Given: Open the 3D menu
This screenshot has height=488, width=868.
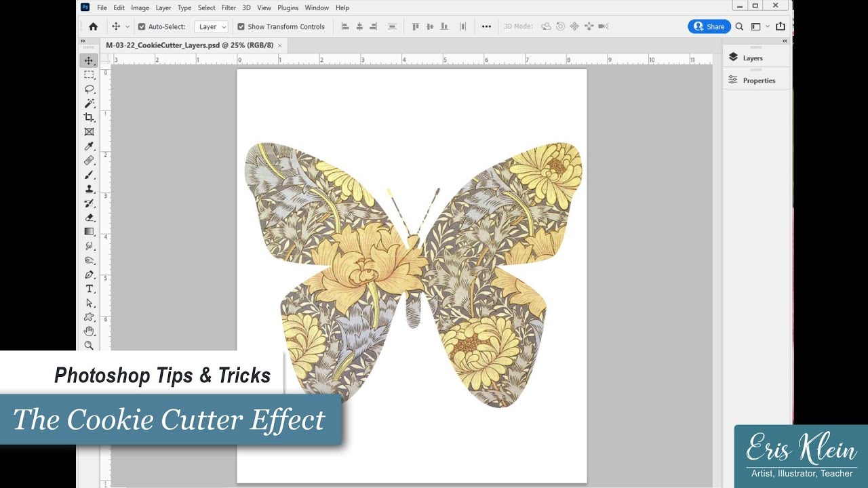Looking at the screenshot, I should [246, 7].
